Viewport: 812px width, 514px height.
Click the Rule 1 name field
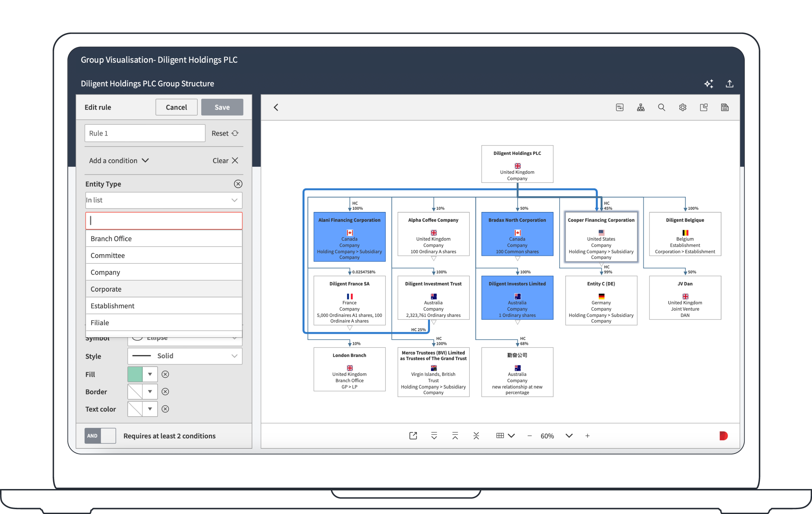click(145, 133)
